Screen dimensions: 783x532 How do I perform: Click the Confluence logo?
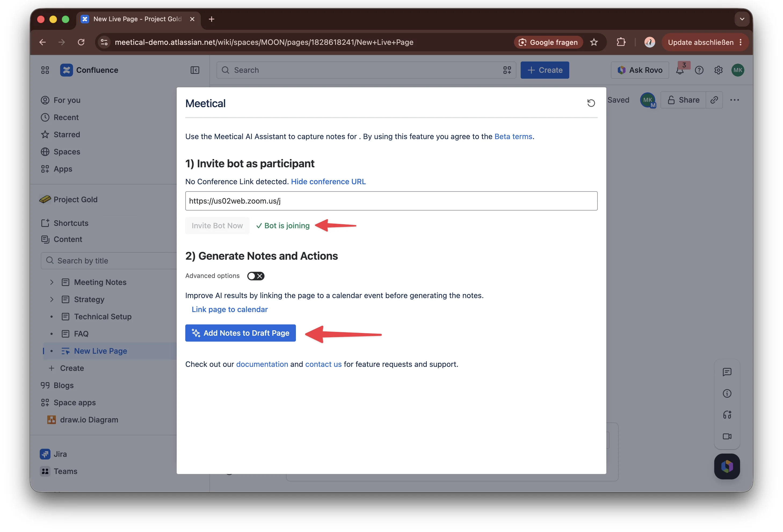coord(89,70)
